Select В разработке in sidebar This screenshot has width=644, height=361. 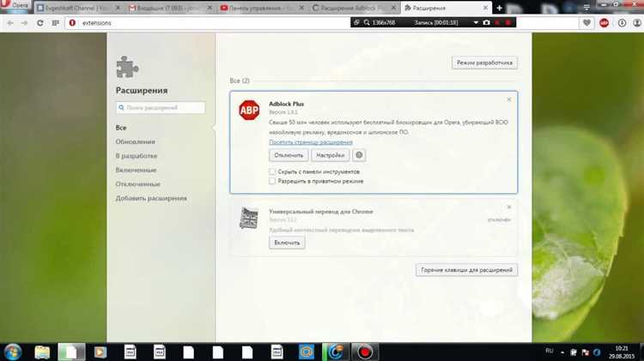pyautogui.click(x=137, y=156)
